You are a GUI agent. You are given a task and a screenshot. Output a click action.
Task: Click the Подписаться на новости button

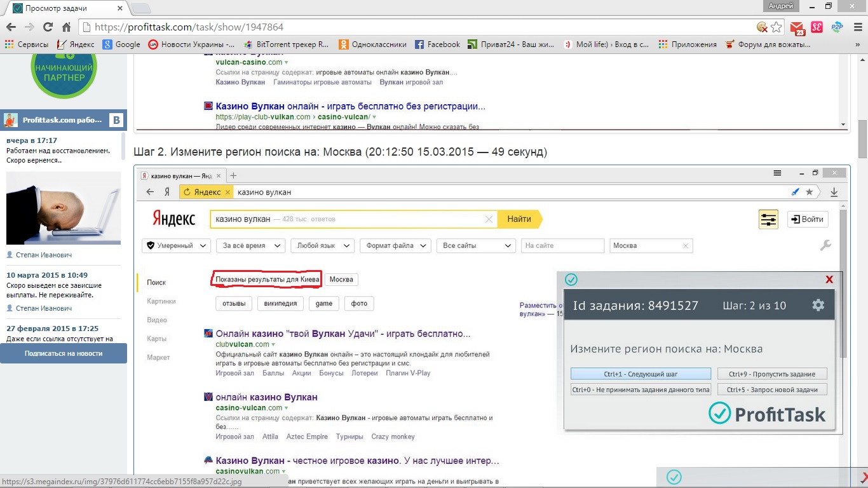pyautogui.click(x=64, y=353)
